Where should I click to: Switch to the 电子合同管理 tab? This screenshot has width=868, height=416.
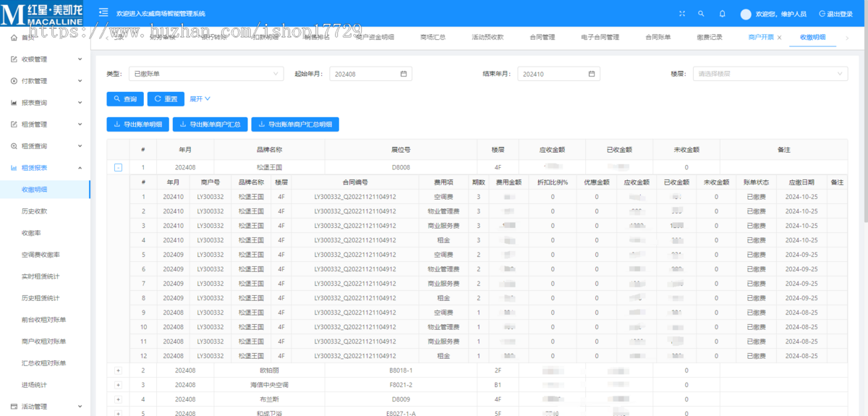[x=600, y=37]
